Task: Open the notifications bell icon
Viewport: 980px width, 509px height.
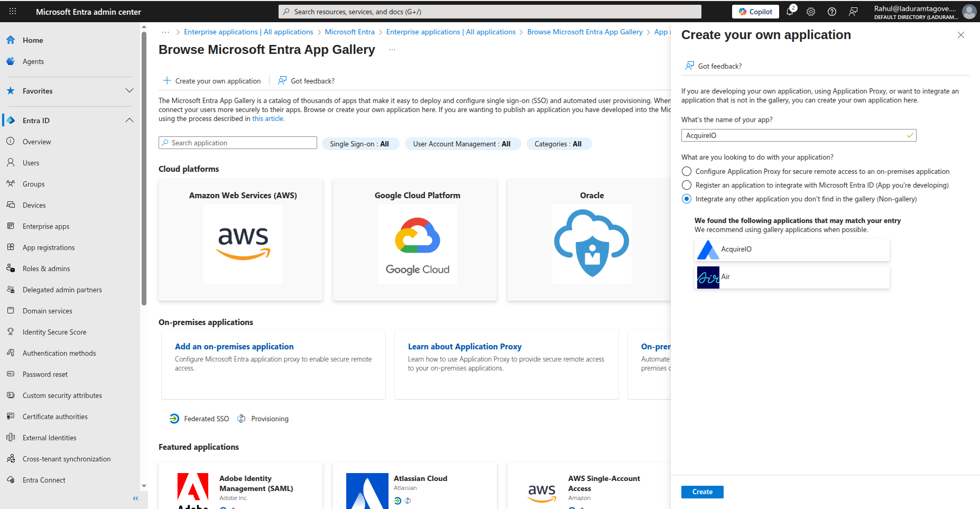Action: point(790,12)
